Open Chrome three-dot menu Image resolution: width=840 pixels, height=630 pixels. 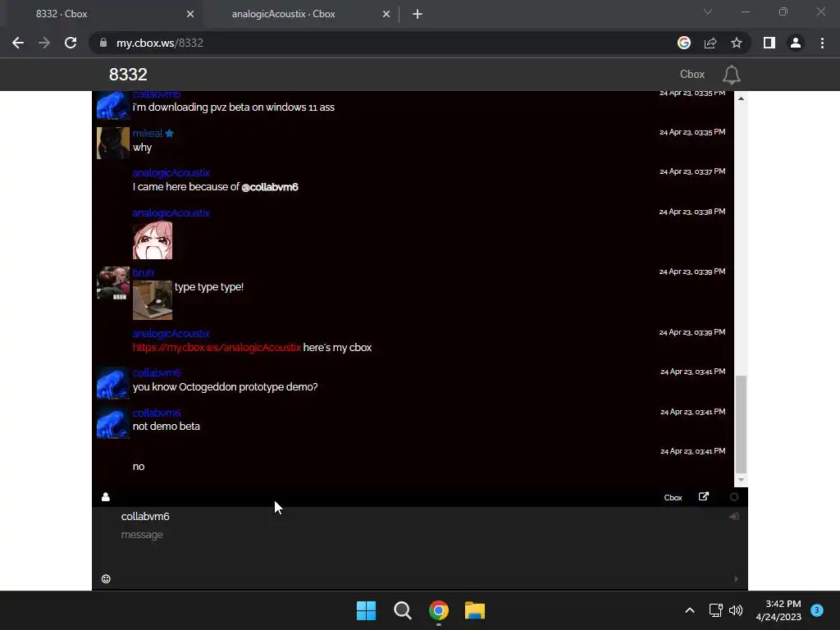click(x=822, y=43)
